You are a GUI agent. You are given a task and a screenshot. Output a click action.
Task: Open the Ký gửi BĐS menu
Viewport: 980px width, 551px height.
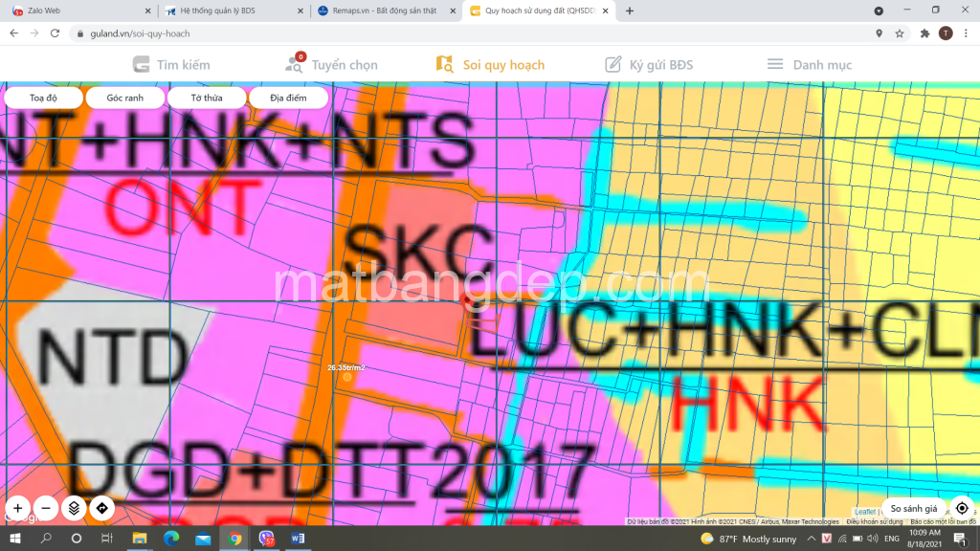[649, 64]
